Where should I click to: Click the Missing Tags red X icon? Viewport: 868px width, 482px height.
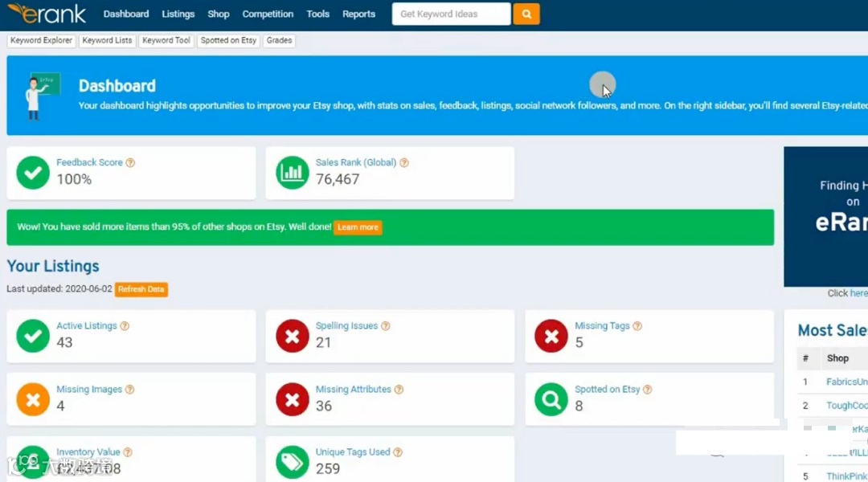coord(551,336)
